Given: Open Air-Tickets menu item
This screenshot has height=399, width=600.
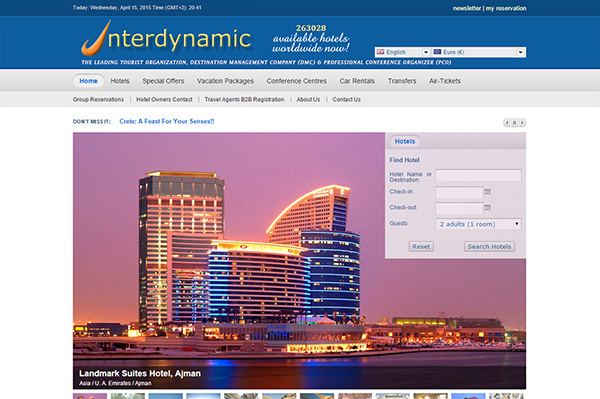Looking at the screenshot, I should pos(445,81).
